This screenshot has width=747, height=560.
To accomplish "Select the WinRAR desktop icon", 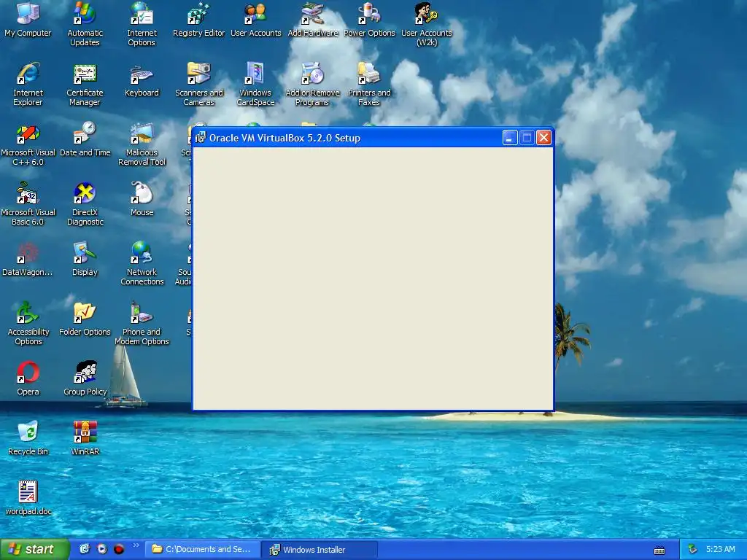I will click(x=85, y=439).
